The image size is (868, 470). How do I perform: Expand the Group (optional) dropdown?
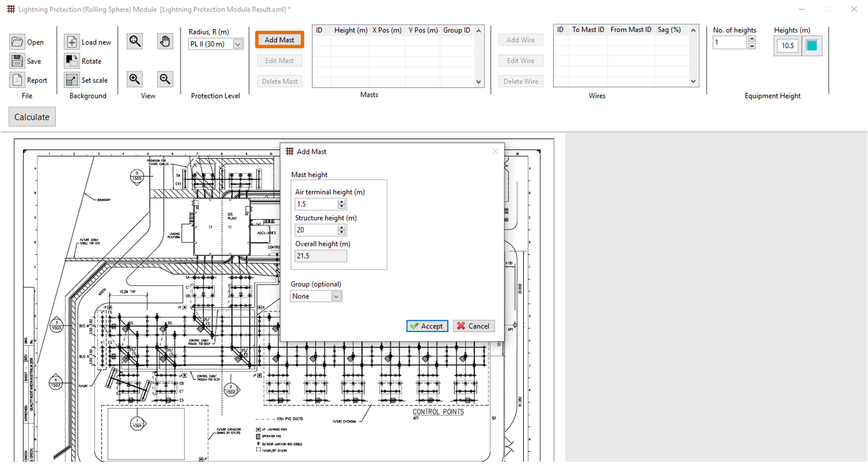(336, 296)
